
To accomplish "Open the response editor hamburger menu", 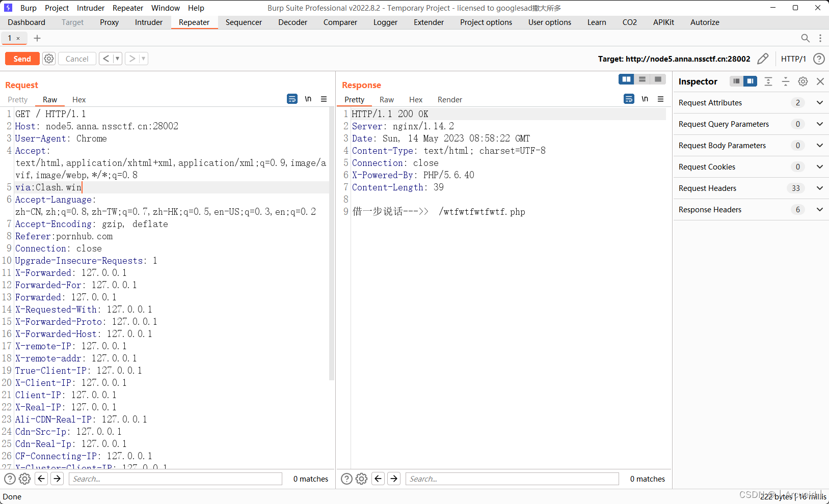I will tap(661, 99).
